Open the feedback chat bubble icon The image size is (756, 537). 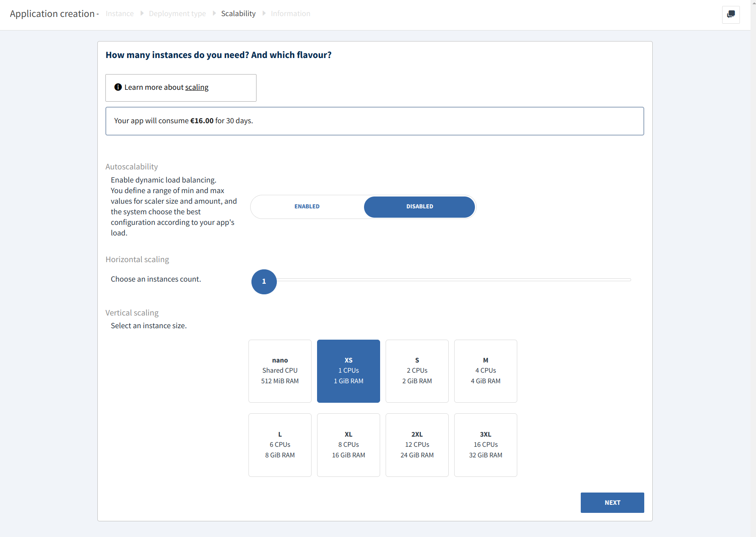pos(731,14)
